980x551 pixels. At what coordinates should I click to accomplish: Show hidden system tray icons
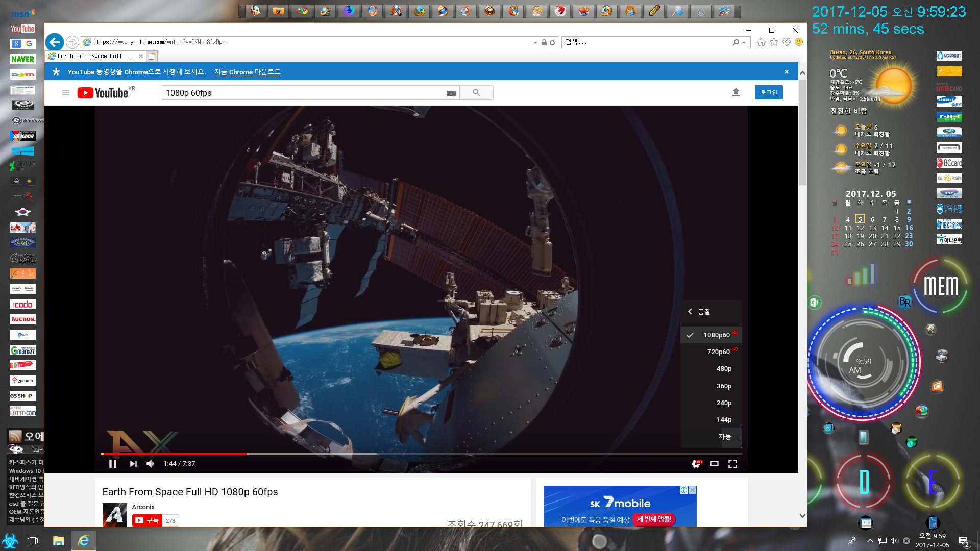pyautogui.click(x=870, y=541)
